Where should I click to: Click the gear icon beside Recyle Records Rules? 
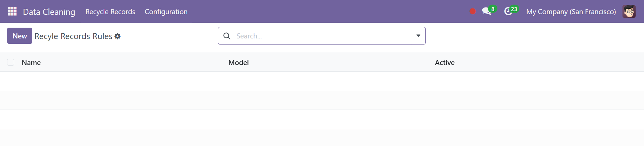coord(117,36)
